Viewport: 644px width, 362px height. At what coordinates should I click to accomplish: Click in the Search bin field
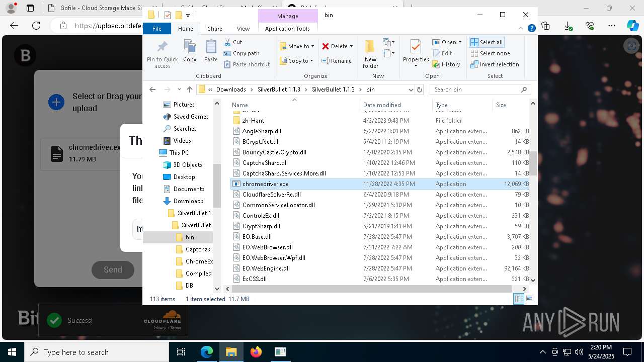pyautogui.click(x=480, y=89)
